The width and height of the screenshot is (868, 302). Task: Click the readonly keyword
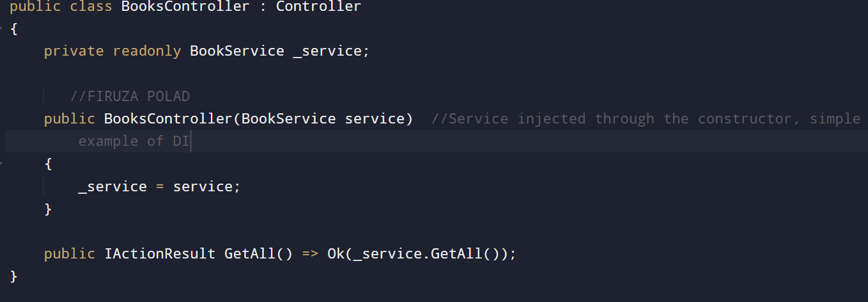147,51
